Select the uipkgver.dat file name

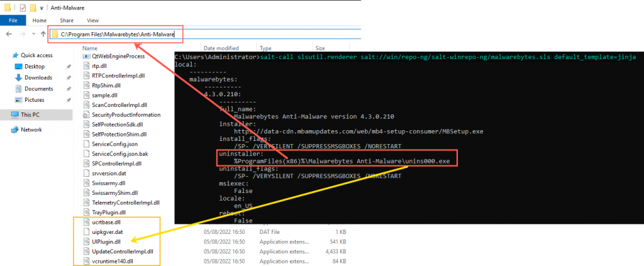(108, 231)
